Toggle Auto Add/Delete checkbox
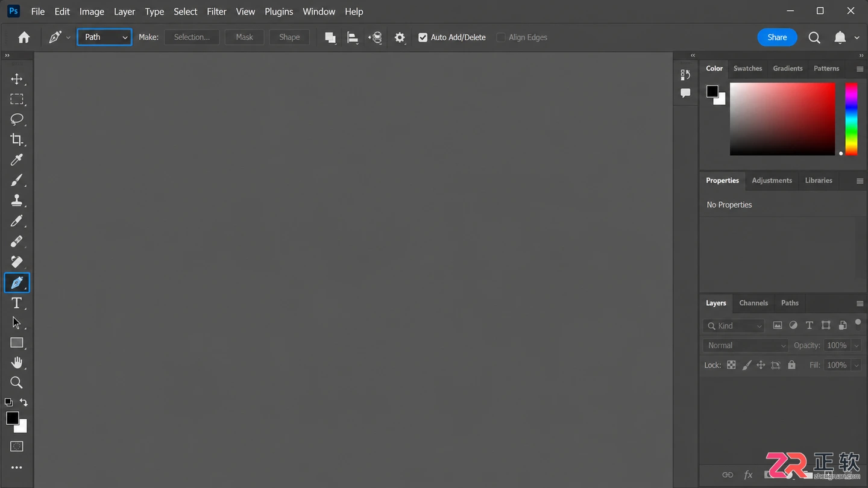The image size is (868, 488). click(x=423, y=37)
